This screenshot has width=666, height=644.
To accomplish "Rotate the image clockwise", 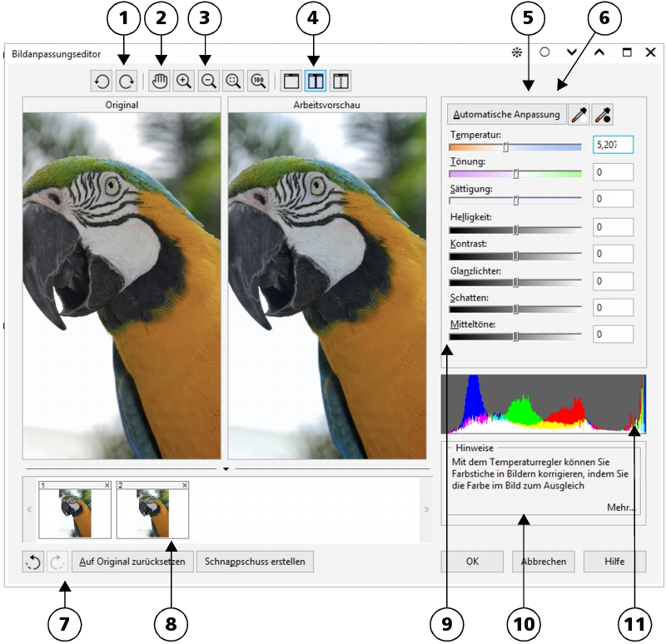I will tap(126, 82).
